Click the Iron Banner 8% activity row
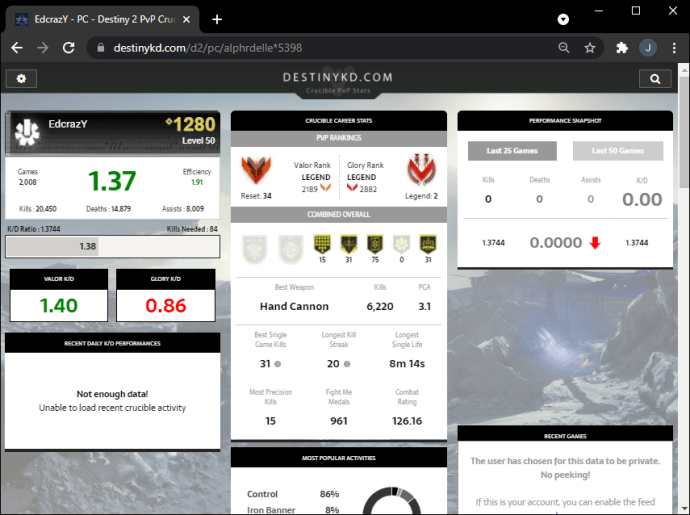Screen dimensions: 690x515 pos(293,510)
